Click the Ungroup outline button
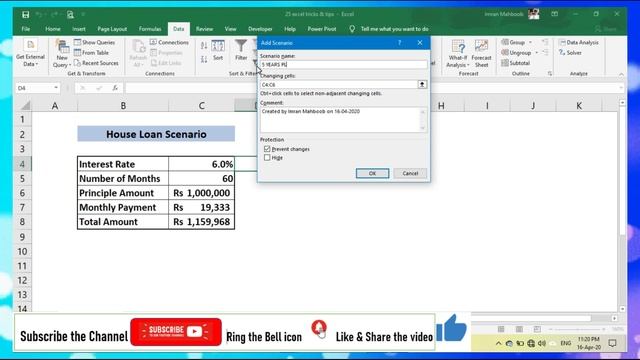Viewport: 640px width, 360px height. pos(516,53)
